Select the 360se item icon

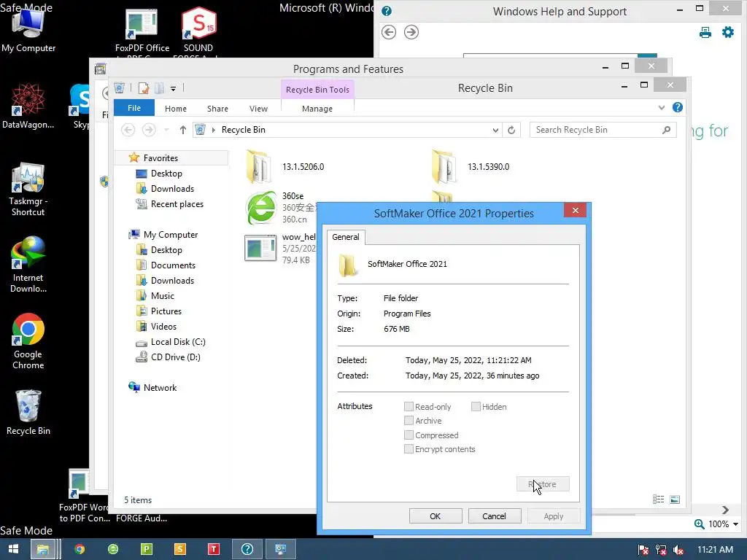tap(260, 208)
